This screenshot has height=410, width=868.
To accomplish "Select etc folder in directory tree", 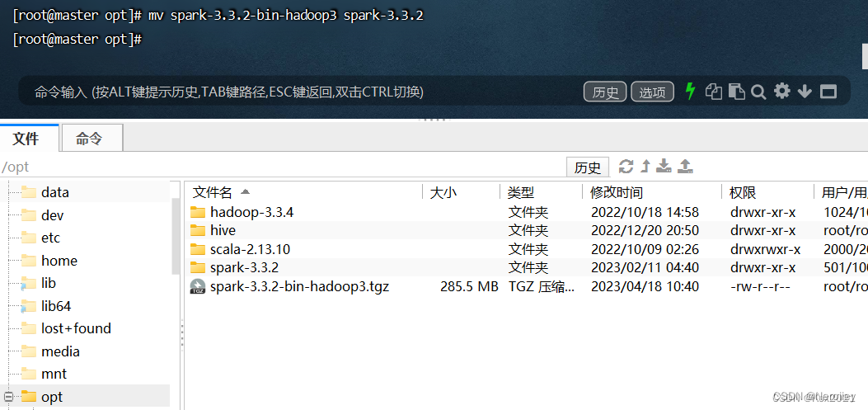I will point(50,238).
